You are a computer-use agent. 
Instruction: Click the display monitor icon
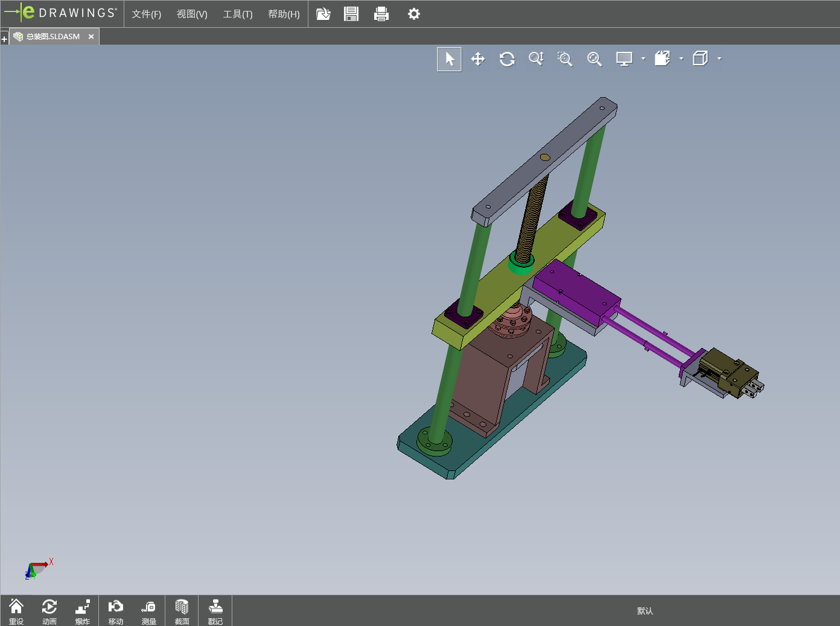click(624, 59)
